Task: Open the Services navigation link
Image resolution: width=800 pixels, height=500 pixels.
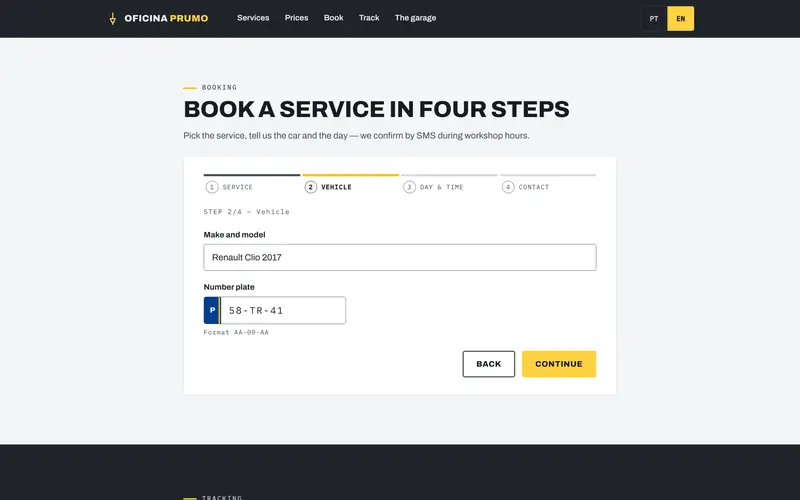Action: tap(253, 18)
